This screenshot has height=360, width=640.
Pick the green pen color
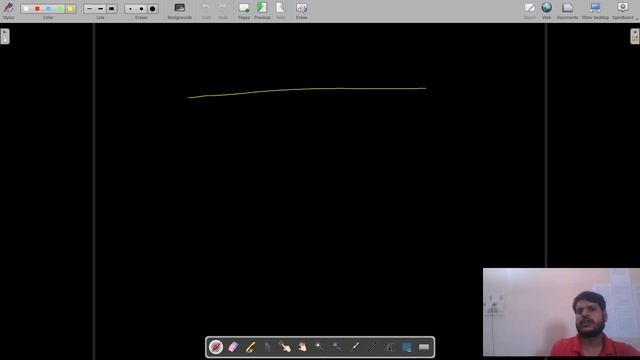tap(59, 9)
